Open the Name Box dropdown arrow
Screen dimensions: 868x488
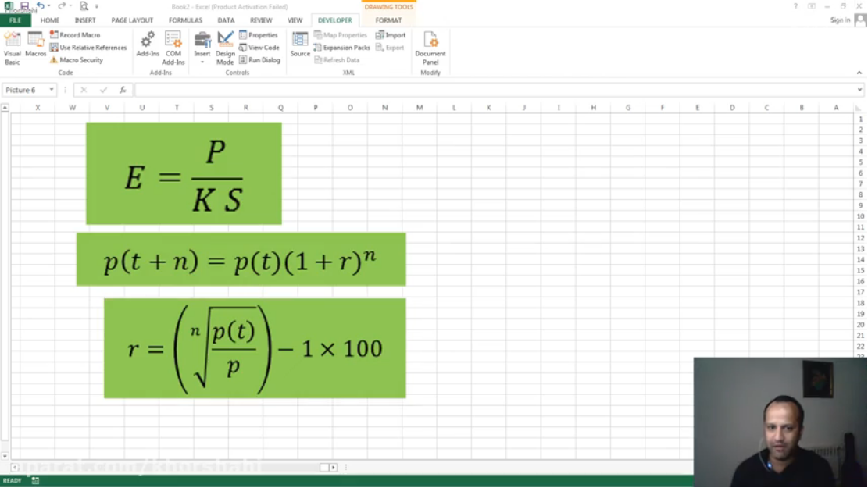(x=52, y=90)
